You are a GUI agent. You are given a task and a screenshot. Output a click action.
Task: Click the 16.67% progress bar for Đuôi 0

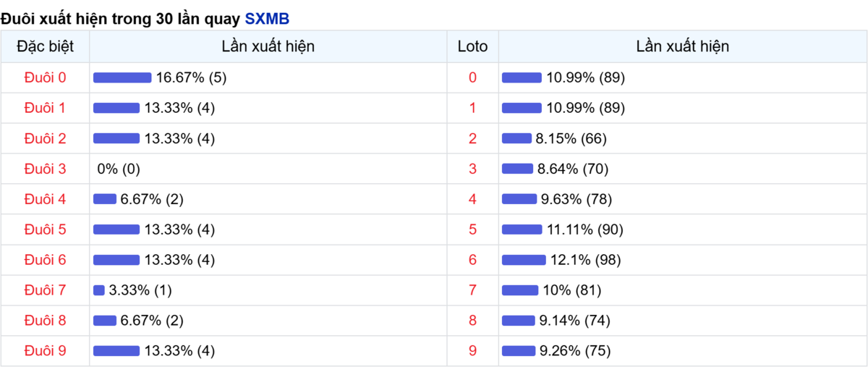(x=122, y=77)
